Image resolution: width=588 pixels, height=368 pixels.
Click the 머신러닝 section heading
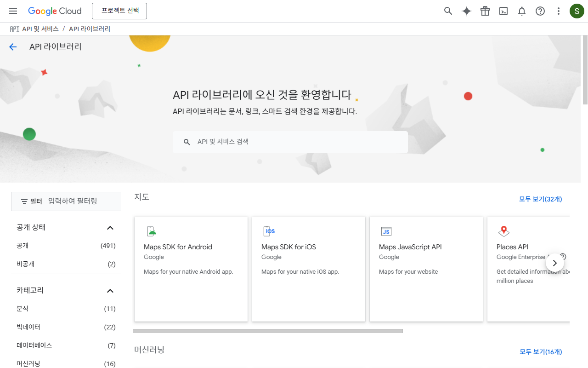pyautogui.click(x=149, y=350)
